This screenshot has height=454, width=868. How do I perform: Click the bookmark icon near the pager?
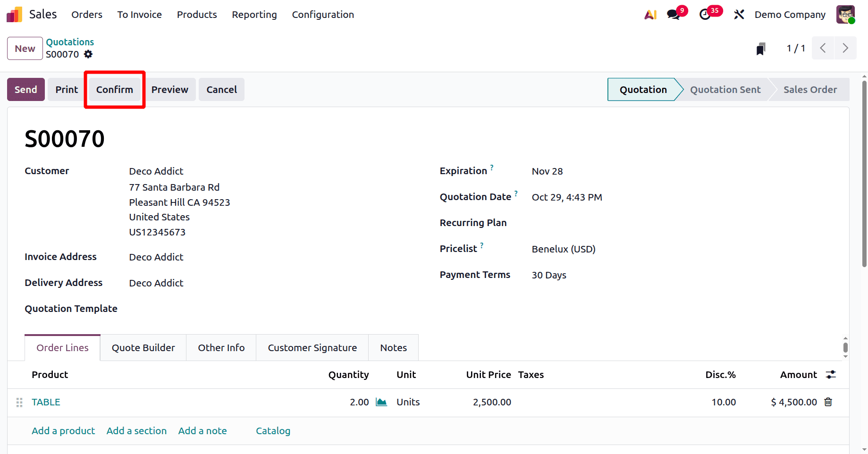(x=760, y=48)
